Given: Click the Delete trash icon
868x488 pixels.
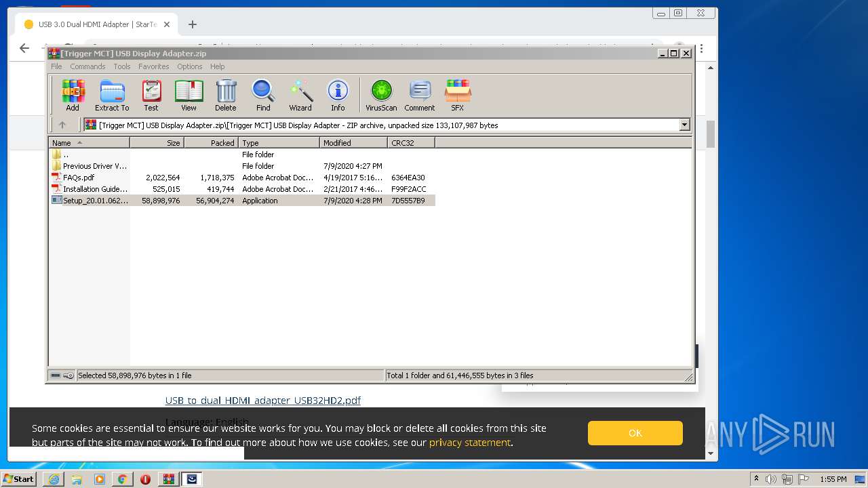Looking at the screenshot, I should 226,96.
